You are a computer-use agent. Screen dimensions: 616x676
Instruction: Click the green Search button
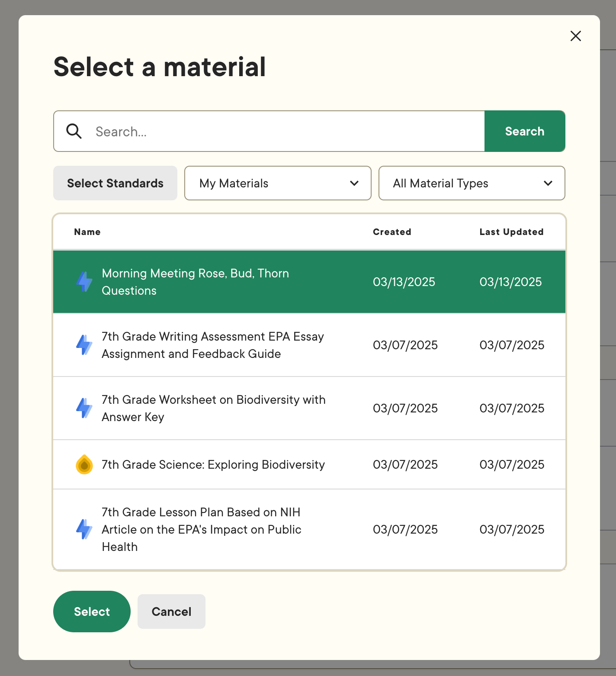(525, 131)
